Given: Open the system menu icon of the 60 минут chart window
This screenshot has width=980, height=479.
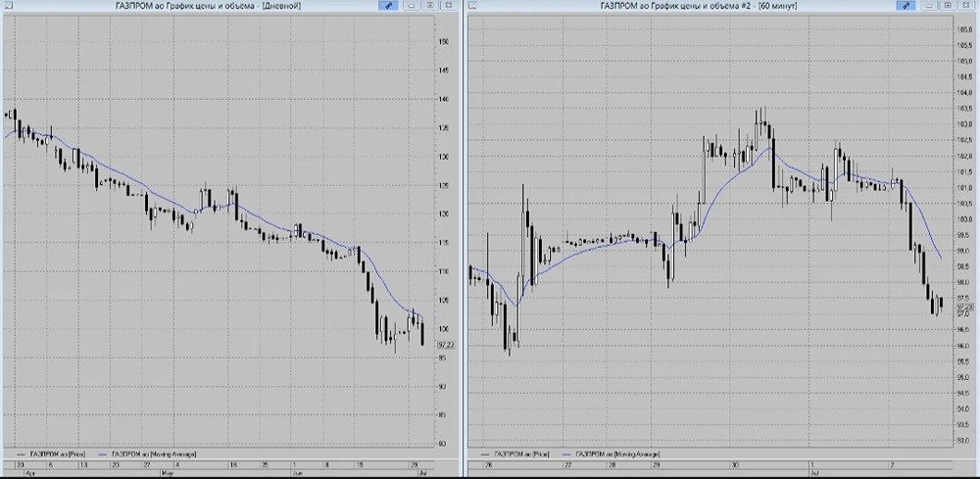Looking at the screenshot, I should pyautogui.click(x=473, y=5).
